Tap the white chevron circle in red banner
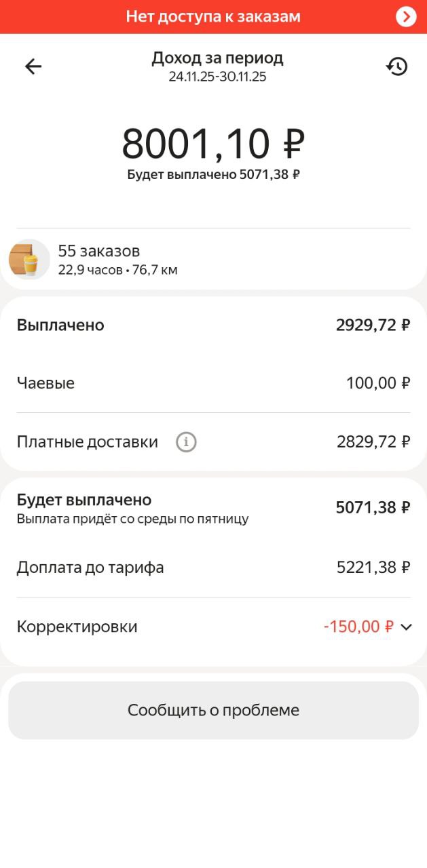 pyautogui.click(x=406, y=16)
